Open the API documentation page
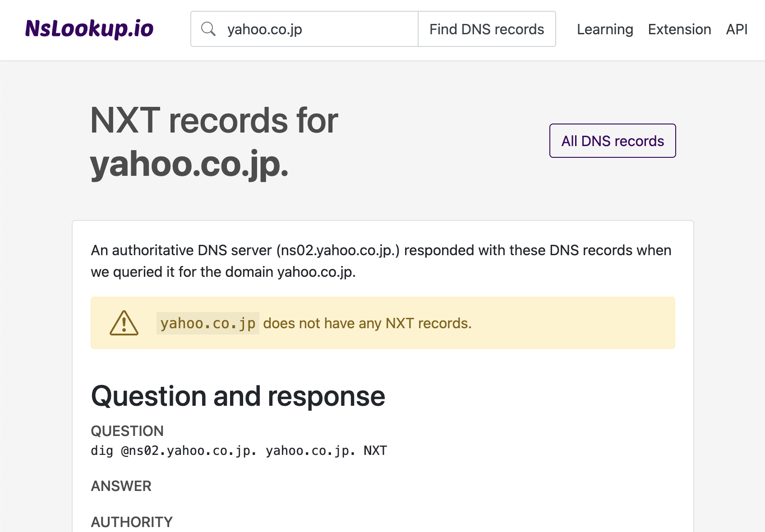Image resolution: width=765 pixels, height=532 pixels. click(736, 29)
